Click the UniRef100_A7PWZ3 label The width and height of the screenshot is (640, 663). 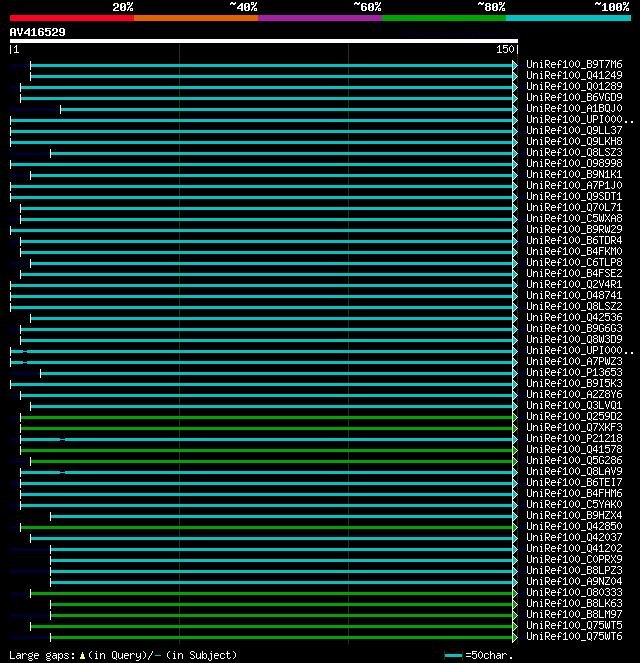[574, 361]
